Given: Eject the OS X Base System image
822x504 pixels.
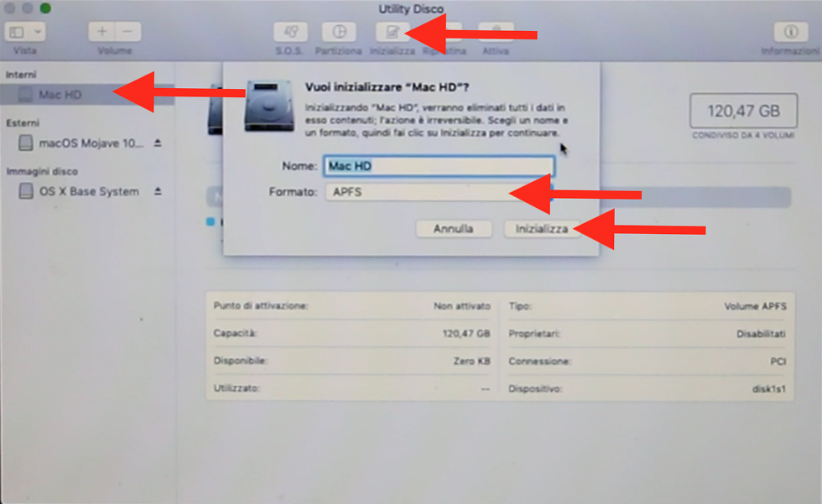Looking at the screenshot, I should (158, 191).
